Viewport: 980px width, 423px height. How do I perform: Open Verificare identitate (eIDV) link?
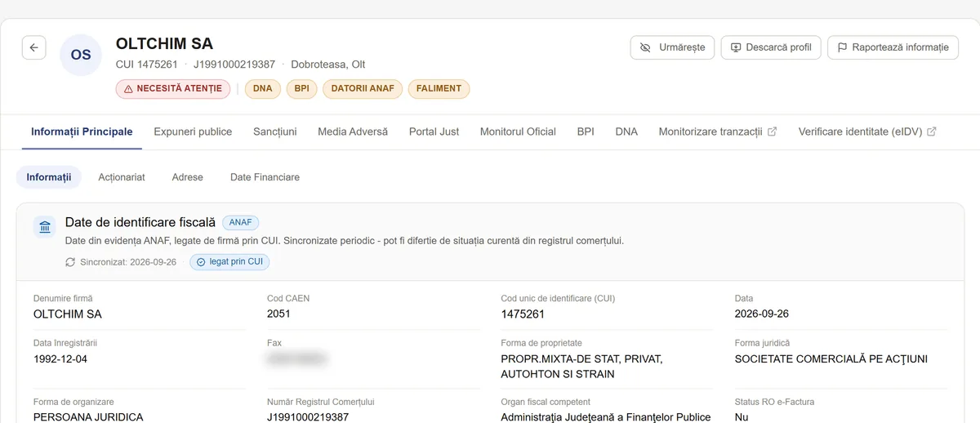(x=867, y=131)
